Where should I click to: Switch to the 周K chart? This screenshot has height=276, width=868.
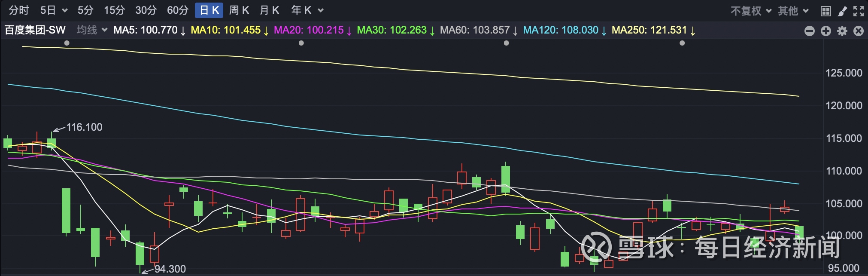pos(239,10)
